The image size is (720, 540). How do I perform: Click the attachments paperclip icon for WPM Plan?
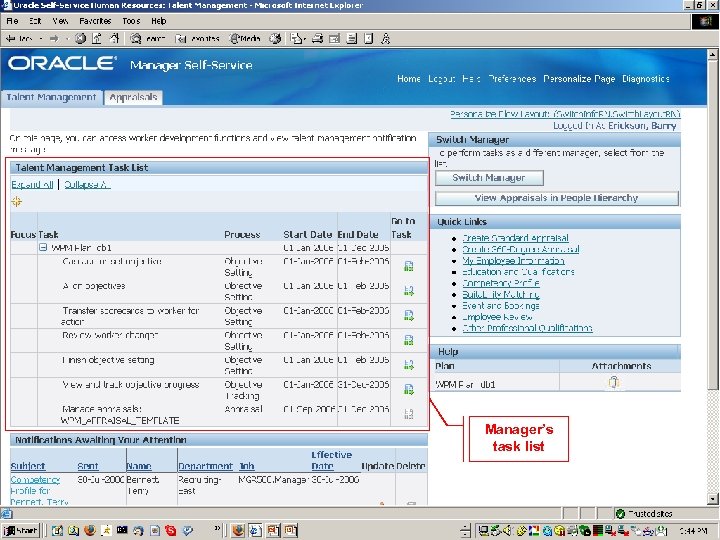pos(614,382)
